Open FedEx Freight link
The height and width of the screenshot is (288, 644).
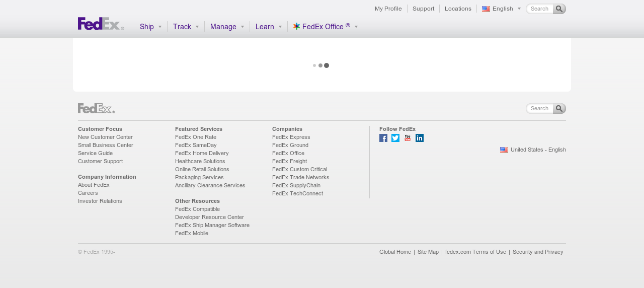[x=290, y=161]
